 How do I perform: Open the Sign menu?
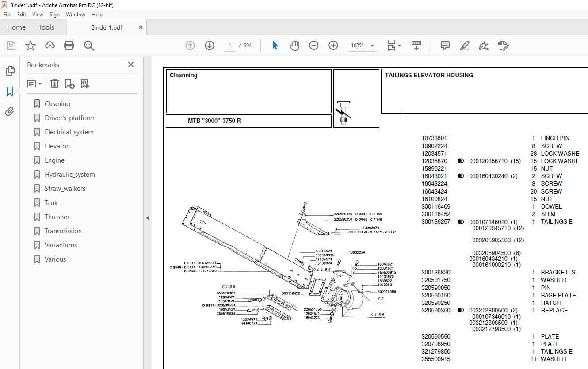pyautogui.click(x=54, y=15)
